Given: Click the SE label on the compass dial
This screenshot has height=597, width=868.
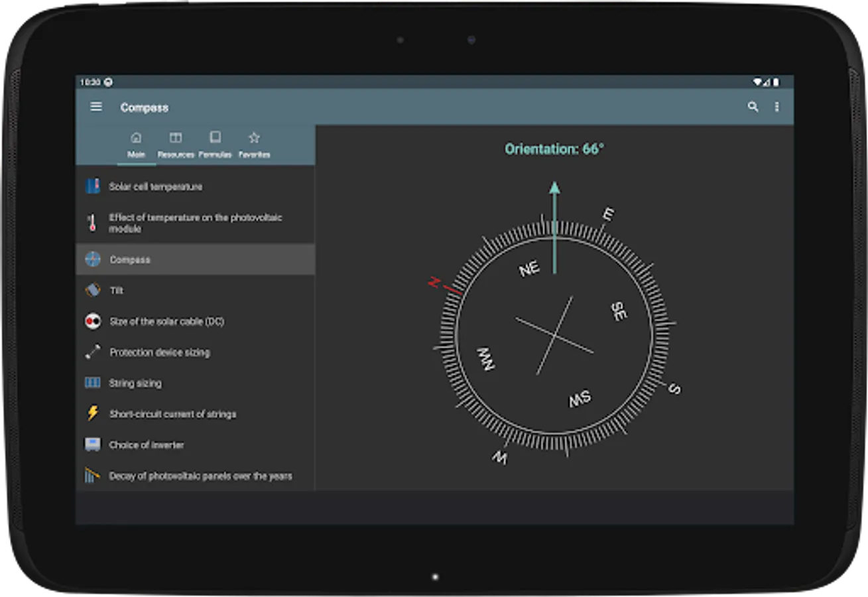Looking at the screenshot, I should pyautogui.click(x=619, y=311).
